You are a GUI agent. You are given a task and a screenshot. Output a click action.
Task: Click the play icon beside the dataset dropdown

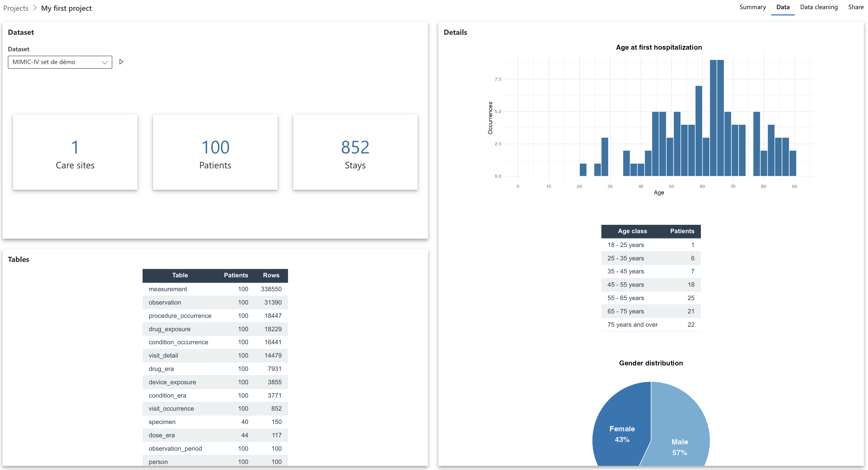point(122,62)
